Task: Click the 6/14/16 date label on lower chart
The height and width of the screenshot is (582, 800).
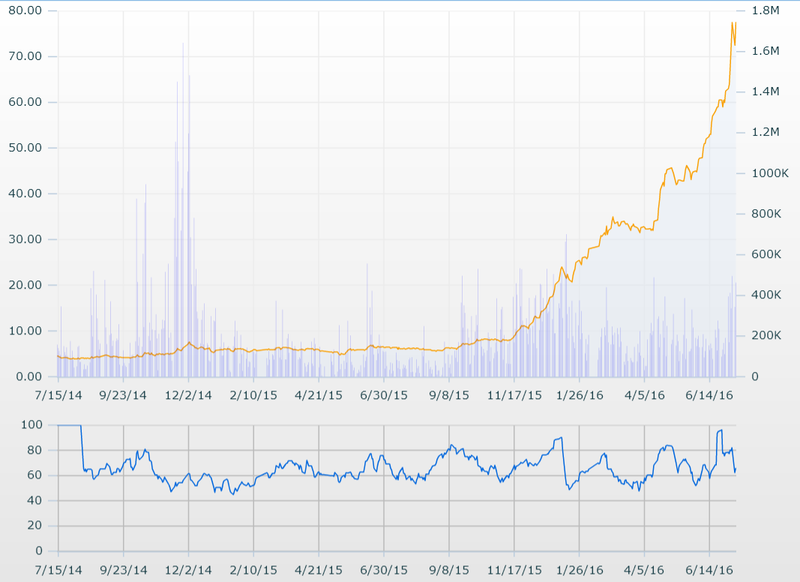Action: 710,570
